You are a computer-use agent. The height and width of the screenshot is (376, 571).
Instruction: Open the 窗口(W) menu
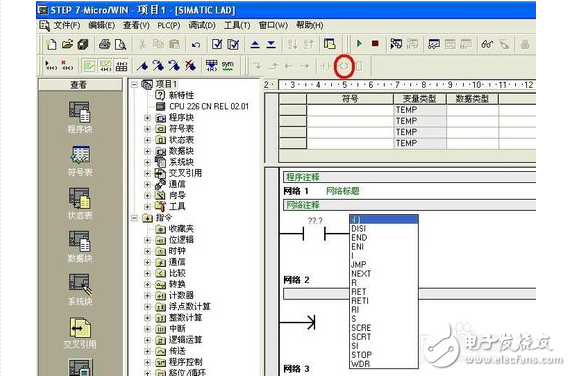point(273,25)
